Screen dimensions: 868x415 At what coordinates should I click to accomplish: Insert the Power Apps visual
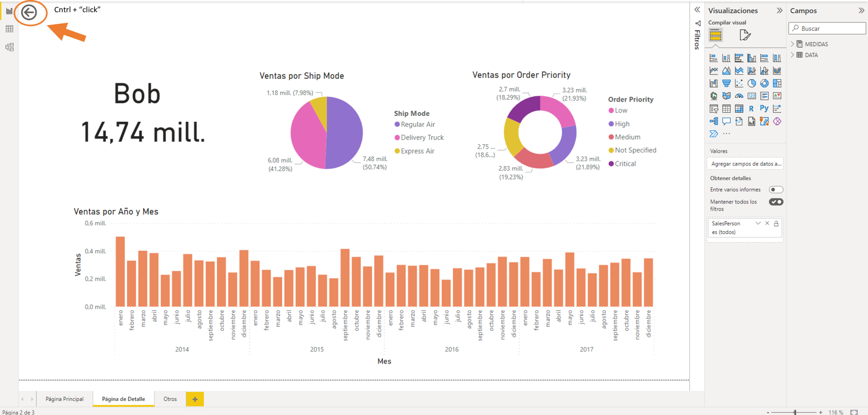[777, 121]
